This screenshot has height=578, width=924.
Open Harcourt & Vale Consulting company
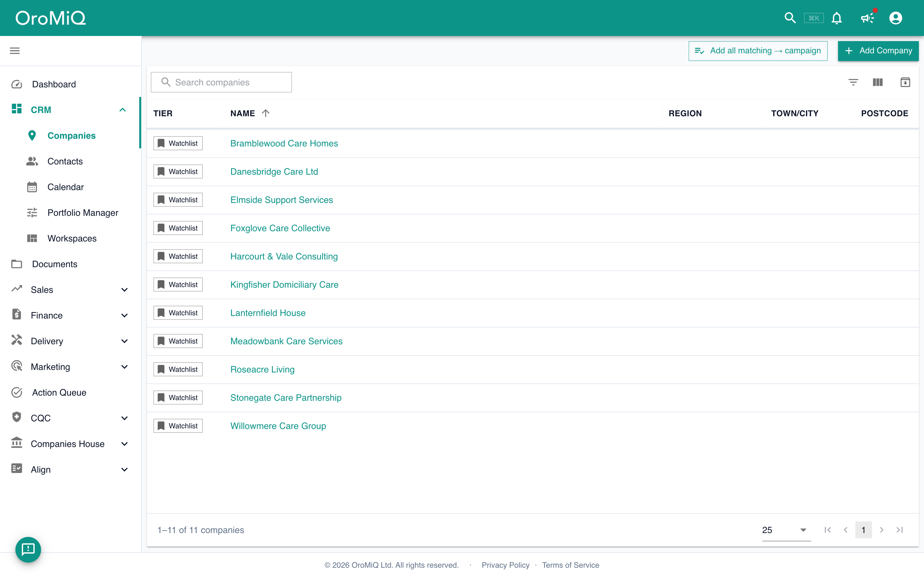click(284, 256)
